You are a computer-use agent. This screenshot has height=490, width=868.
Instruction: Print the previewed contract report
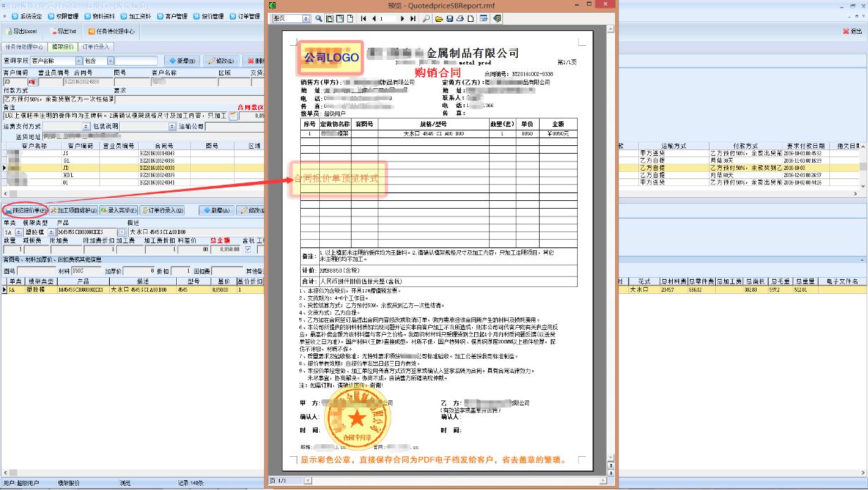click(x=459, y=18)
